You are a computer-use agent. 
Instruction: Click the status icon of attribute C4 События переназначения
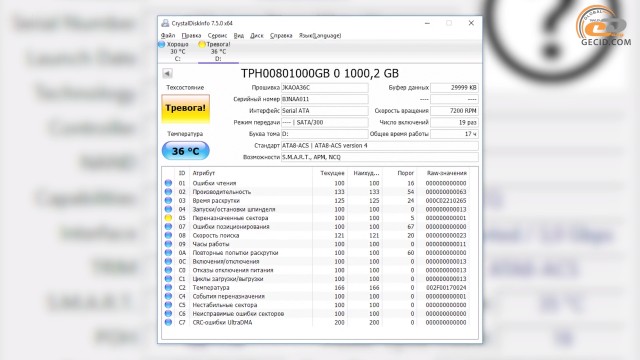click(168, 296)
